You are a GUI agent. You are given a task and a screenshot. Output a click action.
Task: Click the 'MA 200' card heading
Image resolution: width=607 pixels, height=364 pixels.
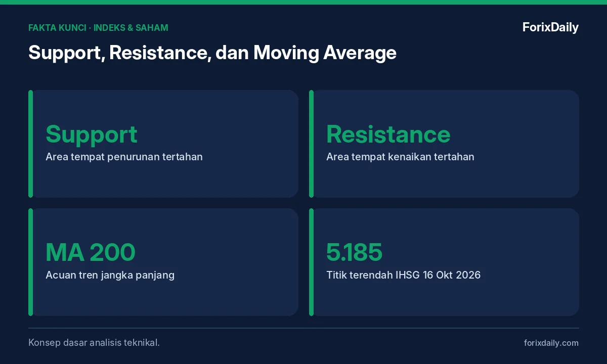coord(91,252)
